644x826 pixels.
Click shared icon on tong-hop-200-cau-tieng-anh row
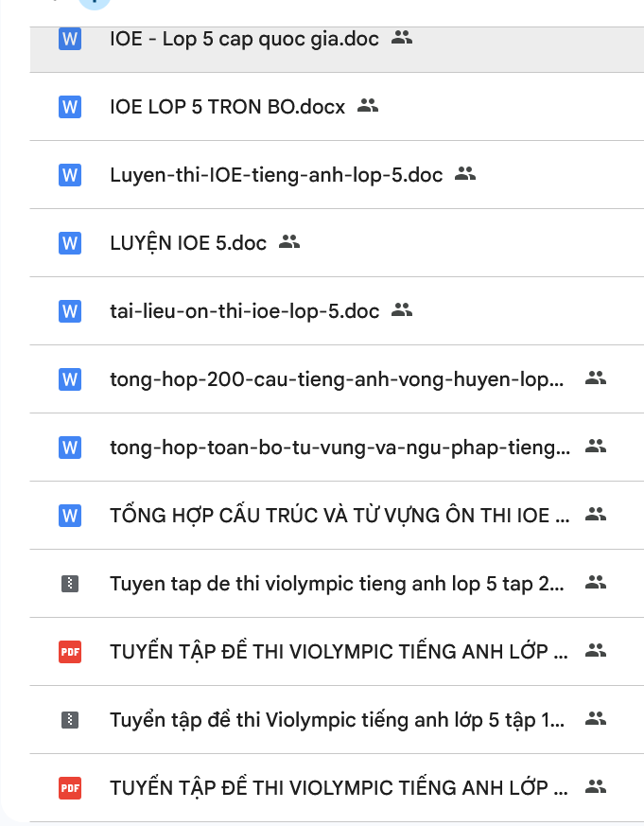[x=595, y=378]
